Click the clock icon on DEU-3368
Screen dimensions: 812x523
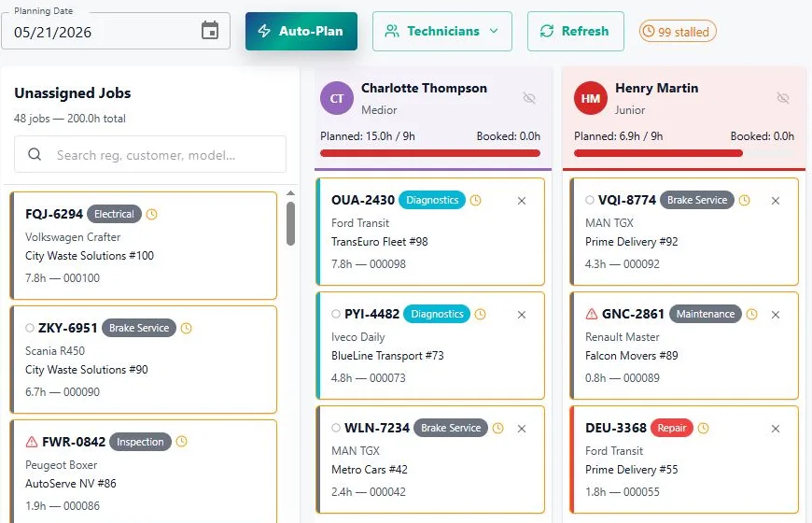703,428
